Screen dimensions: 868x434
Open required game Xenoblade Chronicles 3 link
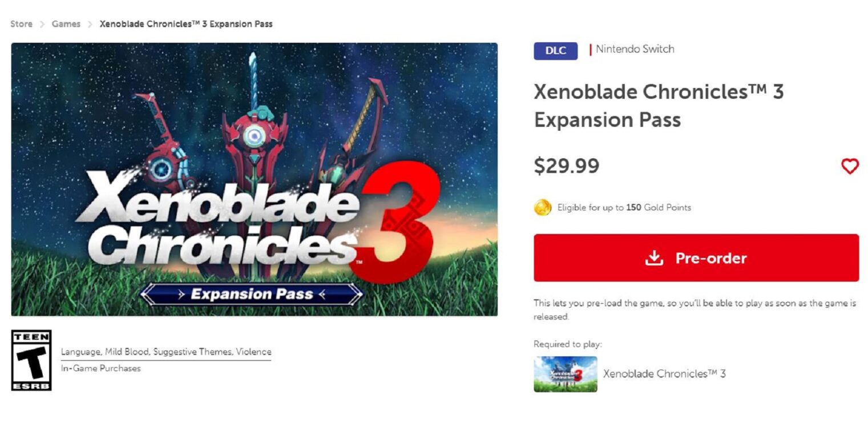point(664,374)
